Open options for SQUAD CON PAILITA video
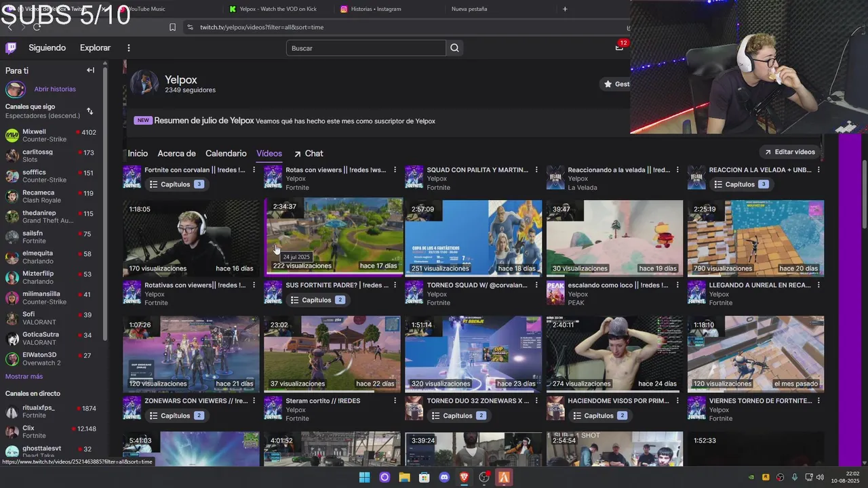 point(536,170)
